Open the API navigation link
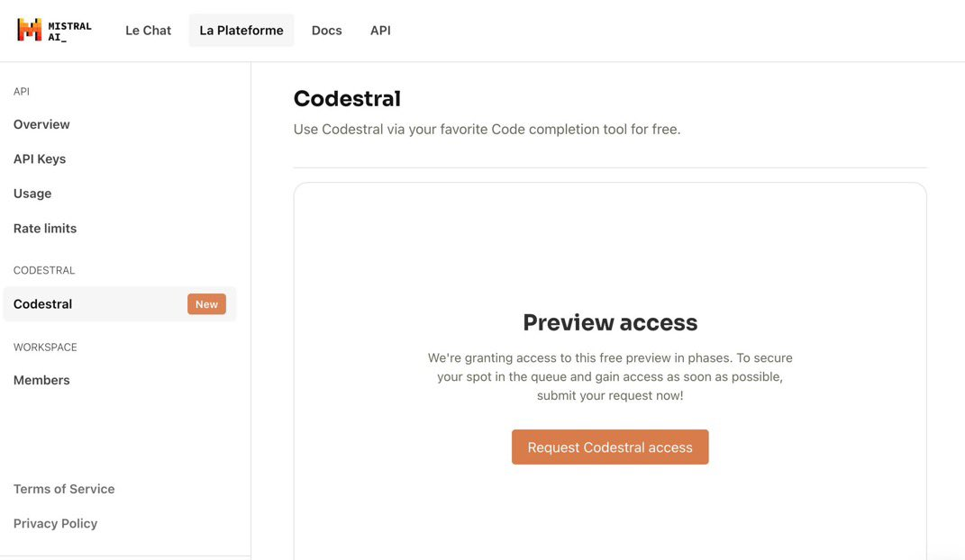The image size is (965, 560). pos(380,30)
